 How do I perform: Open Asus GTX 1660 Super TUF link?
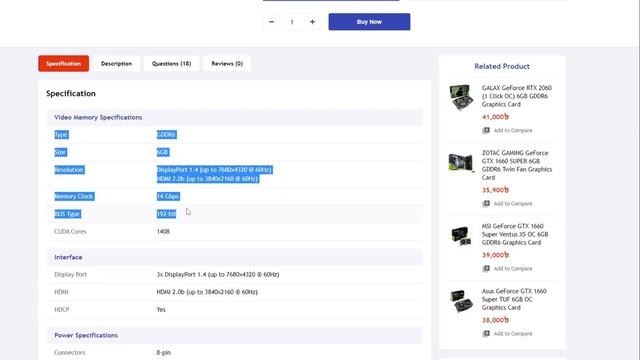514,299
